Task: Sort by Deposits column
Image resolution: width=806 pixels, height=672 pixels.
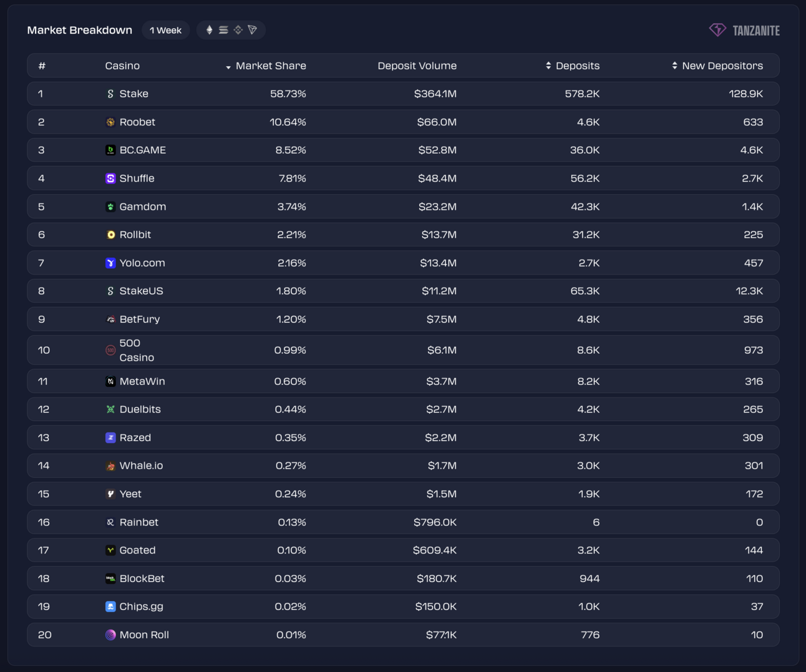Action: point(573,66)
